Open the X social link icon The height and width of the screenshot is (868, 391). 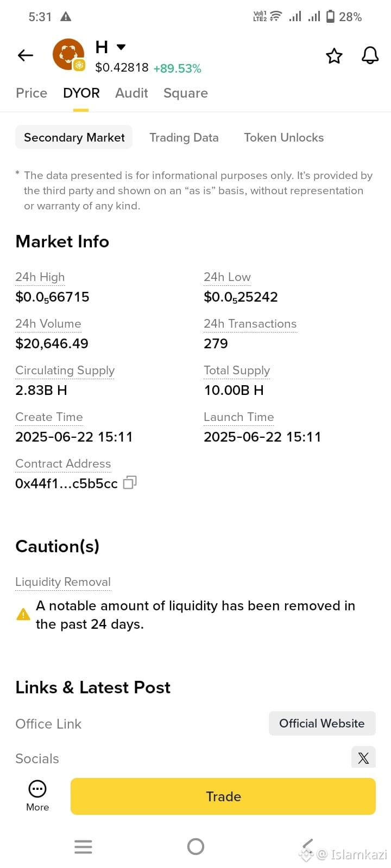point(363,757)
